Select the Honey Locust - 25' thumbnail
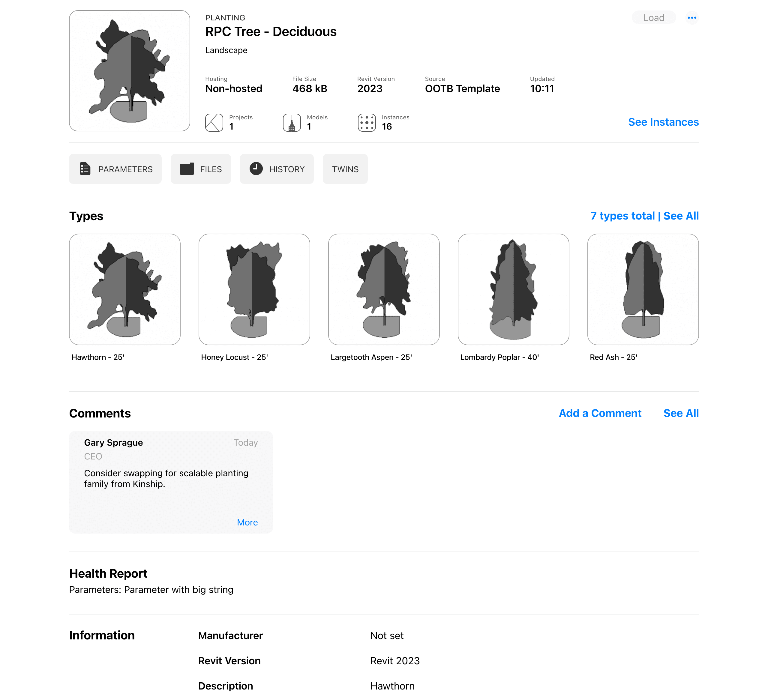This screenshot has height=700, width=768. click(254, 289)
